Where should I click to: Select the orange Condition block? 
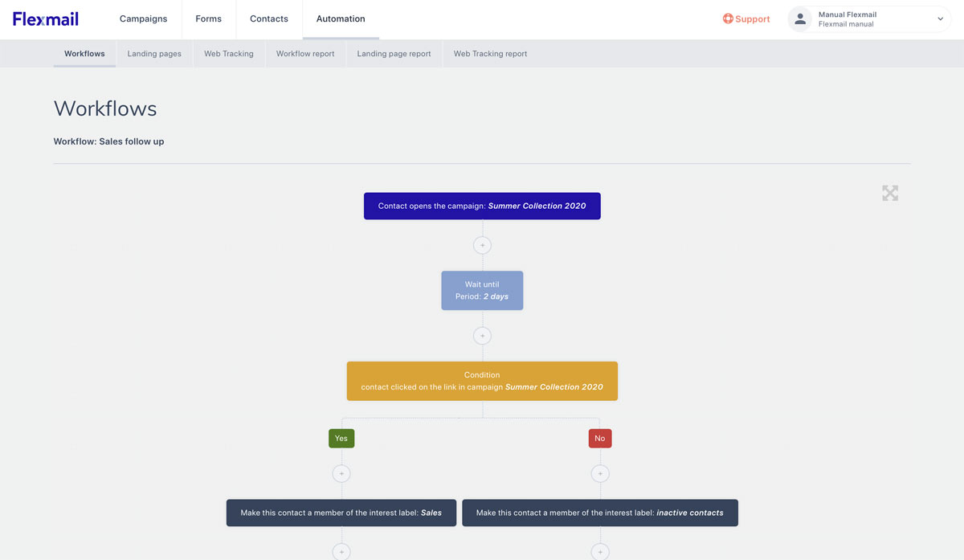[482, 381]
